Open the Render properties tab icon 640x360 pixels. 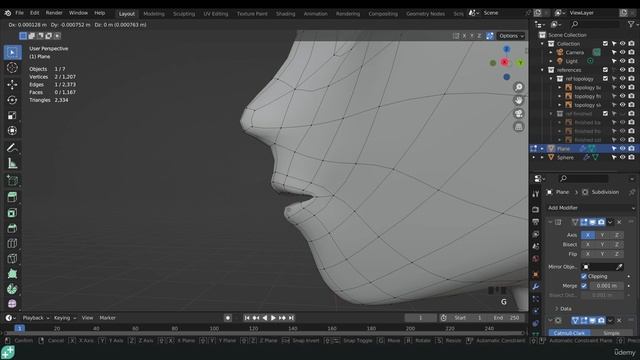coord(536,209)
